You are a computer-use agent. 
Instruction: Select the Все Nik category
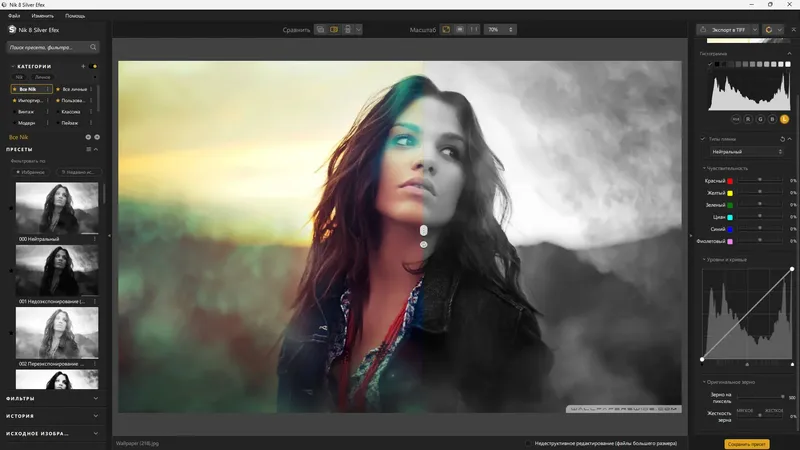coord(31,89)
